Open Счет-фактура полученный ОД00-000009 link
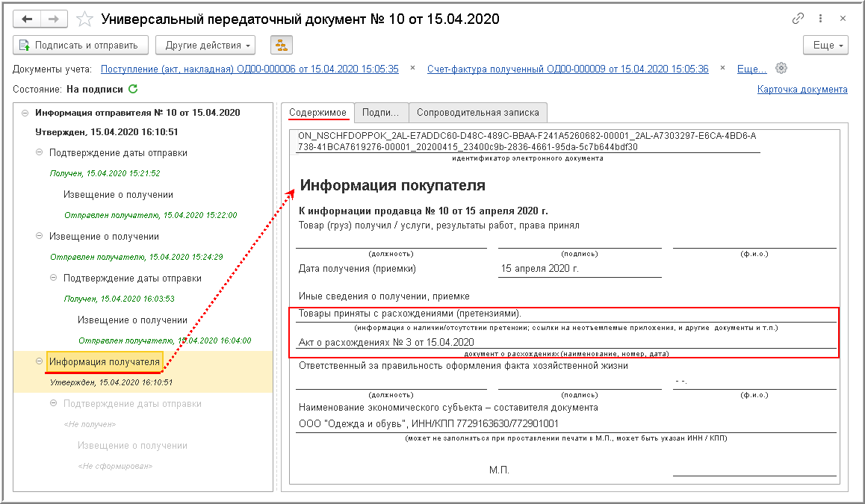This screenshot has height=504, width=865. [x=568, y=69]
